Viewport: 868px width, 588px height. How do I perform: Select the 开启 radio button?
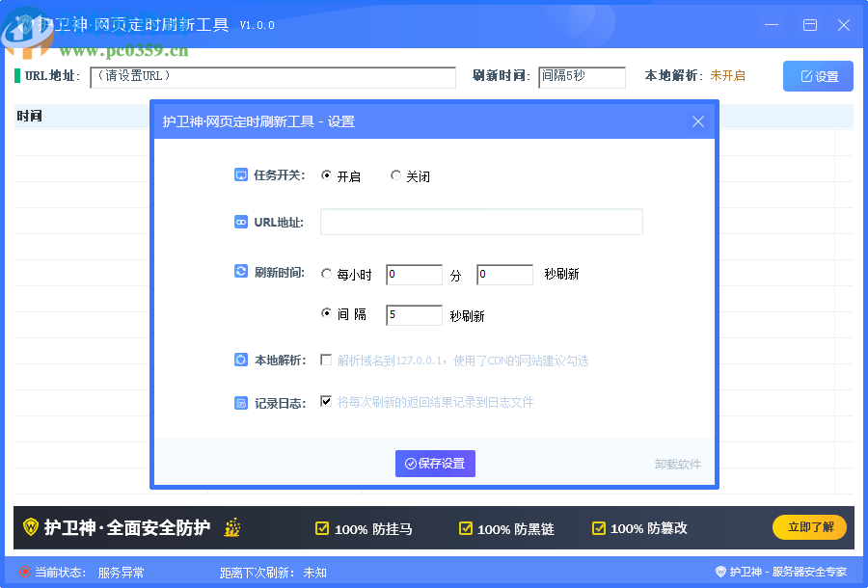coord(327,175)
